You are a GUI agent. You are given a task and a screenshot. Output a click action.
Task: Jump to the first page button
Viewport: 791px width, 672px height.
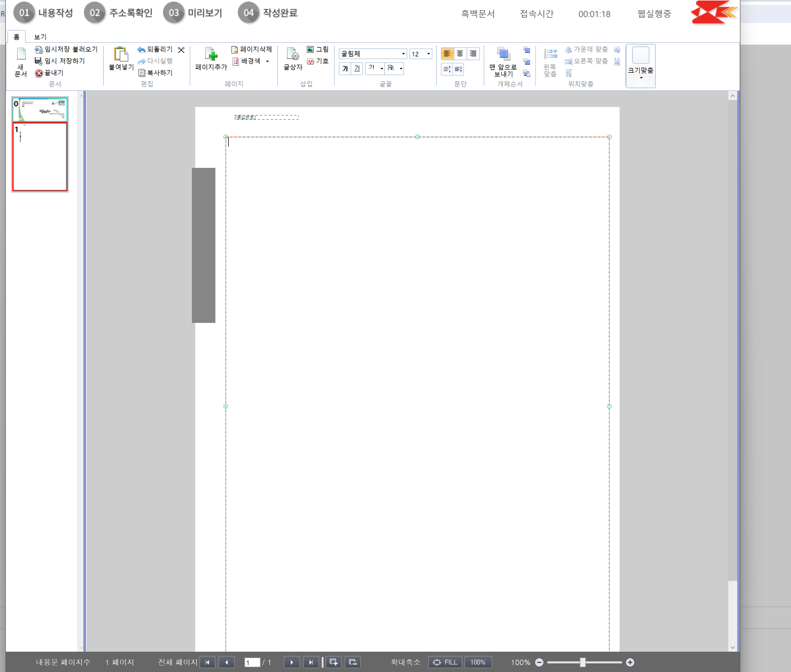click(x=207, y=662)
